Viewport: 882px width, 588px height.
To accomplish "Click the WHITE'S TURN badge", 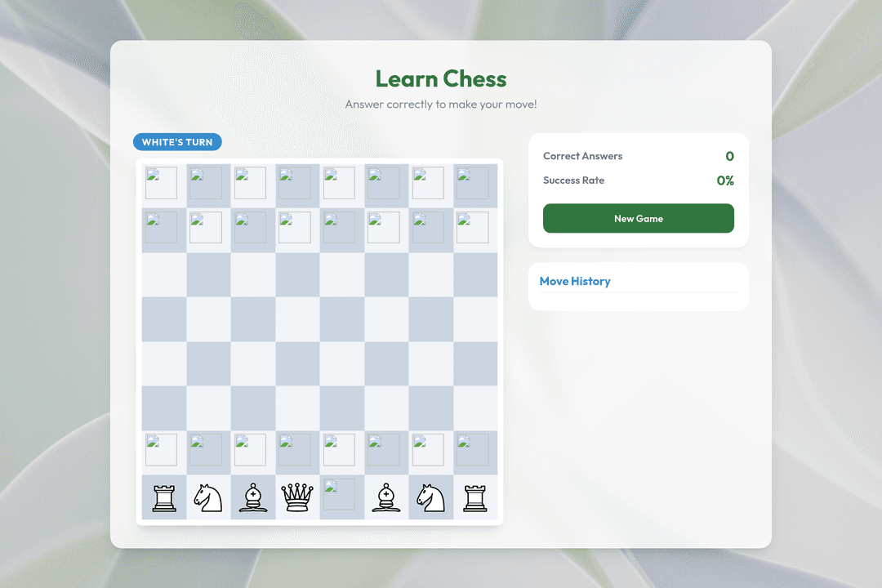I will (x=177, y=142).
